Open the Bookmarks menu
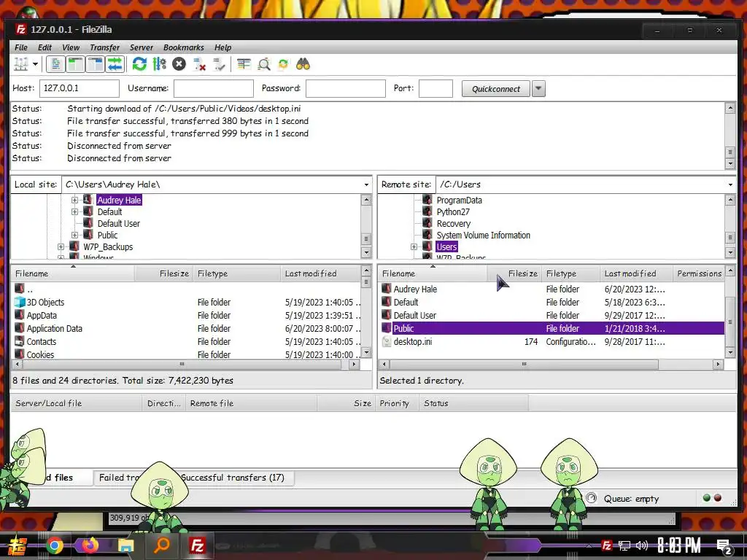This screenshot has height=560, width=747. tap(183, 47)
